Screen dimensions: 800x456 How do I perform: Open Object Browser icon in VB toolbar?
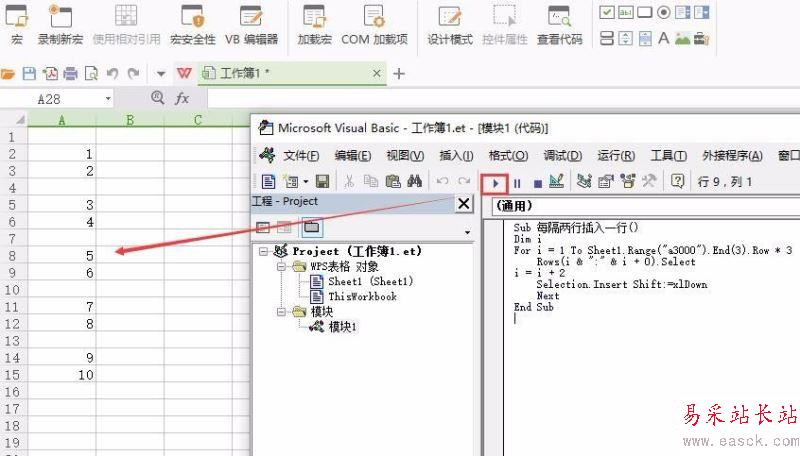click(628, 181)
